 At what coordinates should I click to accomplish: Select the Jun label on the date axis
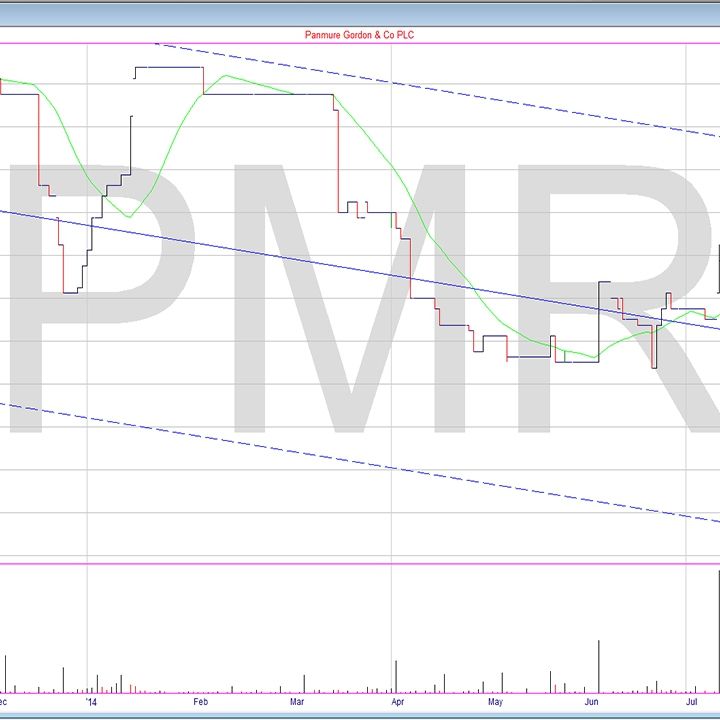click(592, 703)
